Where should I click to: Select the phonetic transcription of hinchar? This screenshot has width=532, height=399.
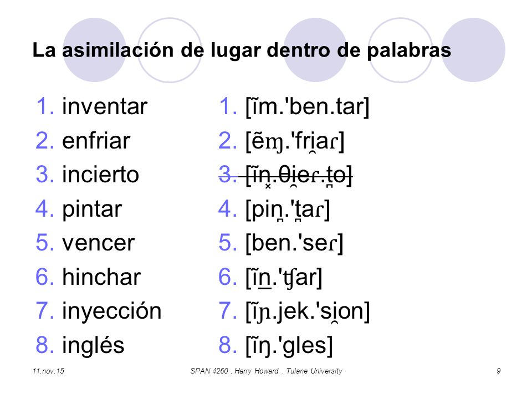pos(284,278)
